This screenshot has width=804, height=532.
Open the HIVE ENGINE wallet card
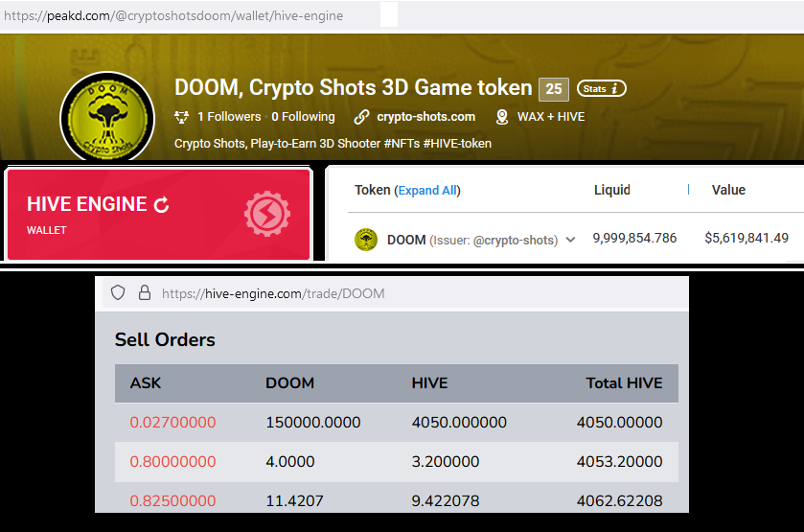158,214
